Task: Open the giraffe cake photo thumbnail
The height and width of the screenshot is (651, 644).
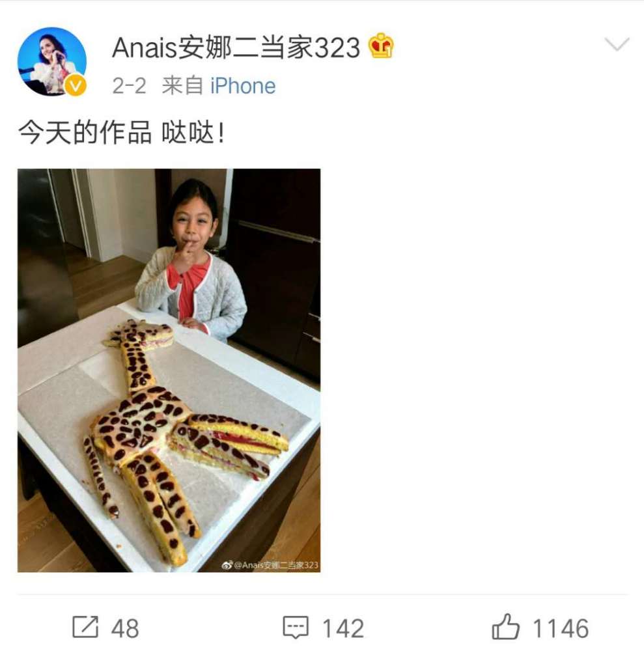Action: point(169,370)
